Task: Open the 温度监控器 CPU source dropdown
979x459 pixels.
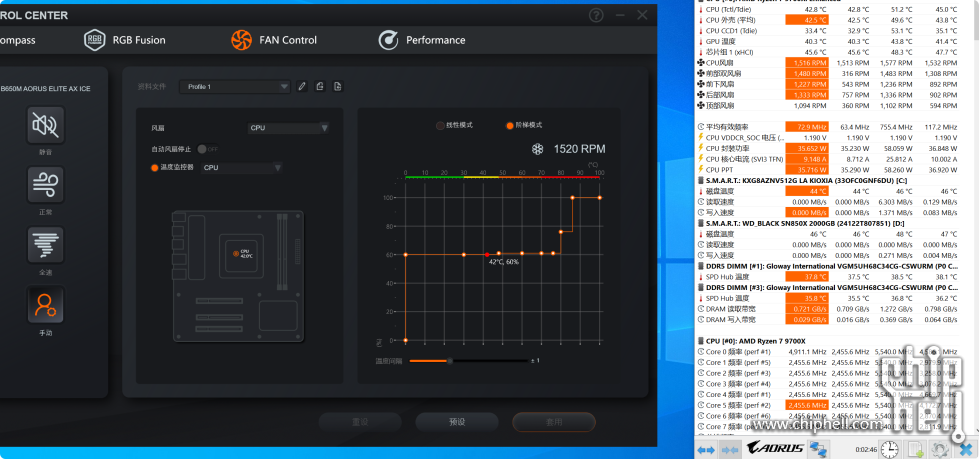Action: [x=242, y=167]
